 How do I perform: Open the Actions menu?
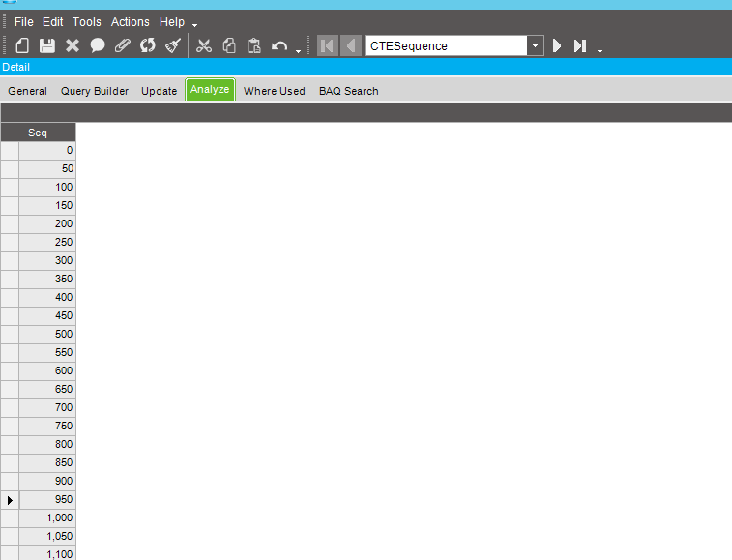pyautogui.click(x=131, y=22)
